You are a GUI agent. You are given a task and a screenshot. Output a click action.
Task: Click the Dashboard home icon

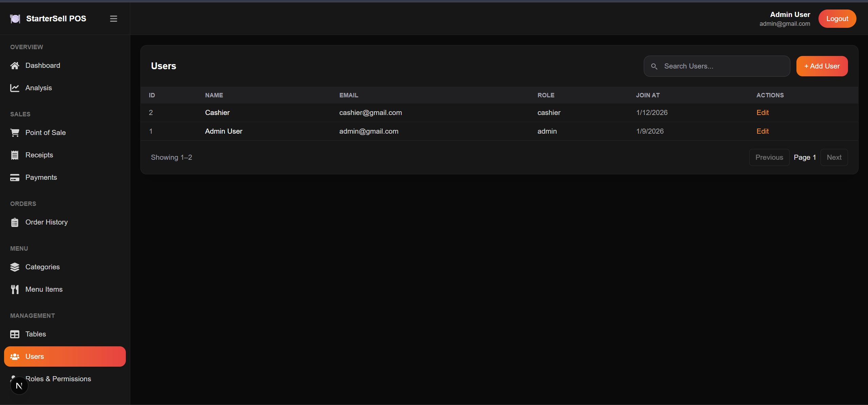click(x=15, y=65)
